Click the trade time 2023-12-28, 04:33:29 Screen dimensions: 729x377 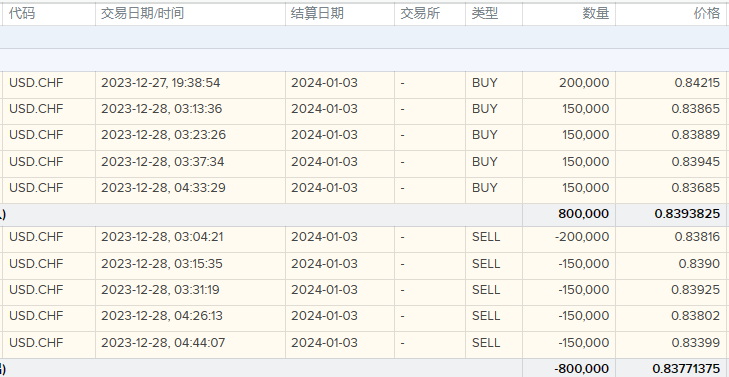click(163, 188)
